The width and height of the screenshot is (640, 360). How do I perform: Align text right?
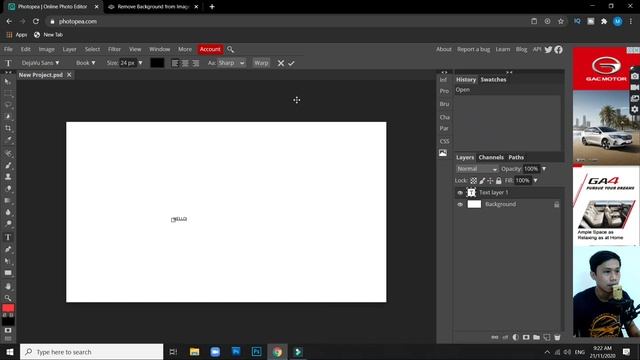click(x=196, y=63)
